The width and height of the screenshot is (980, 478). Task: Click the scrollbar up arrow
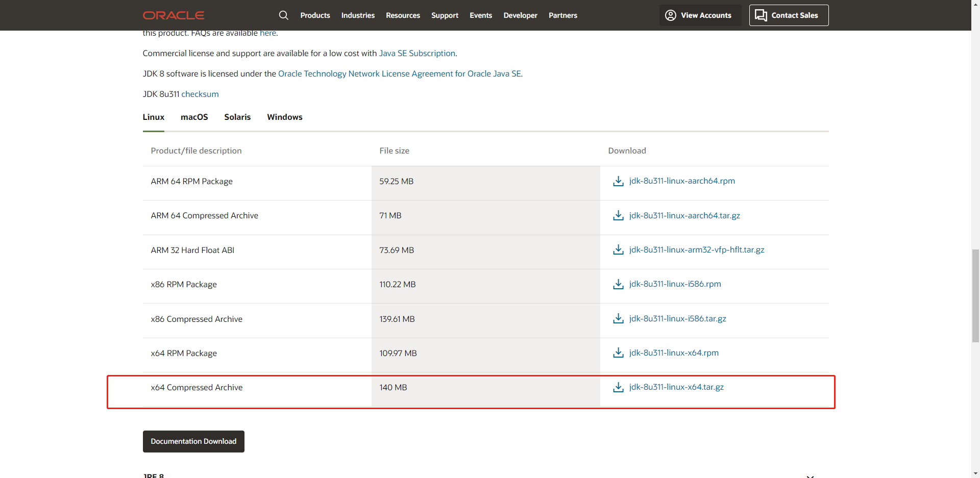[x=975, y=5]
